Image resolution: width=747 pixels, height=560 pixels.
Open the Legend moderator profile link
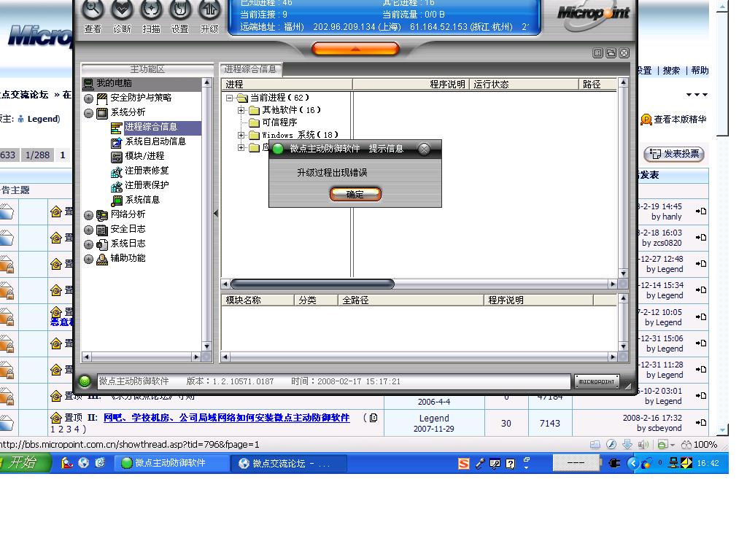click(x=42, y=119)
